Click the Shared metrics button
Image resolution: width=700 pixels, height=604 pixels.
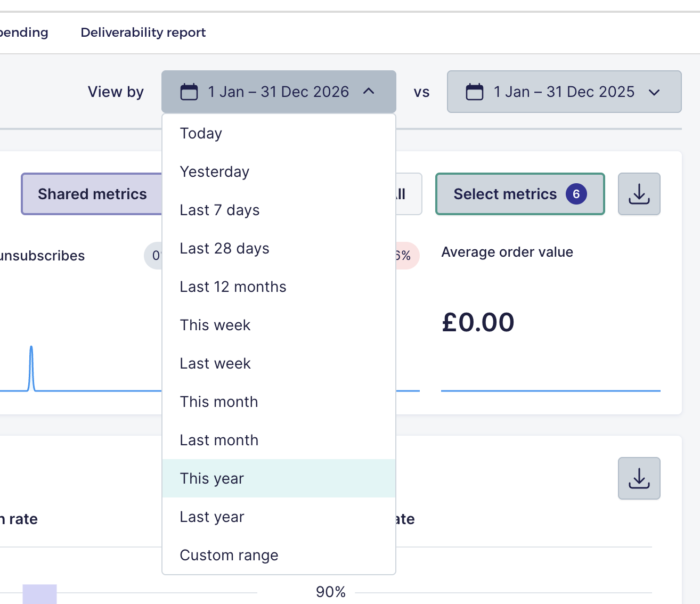(x=92, y=194)
